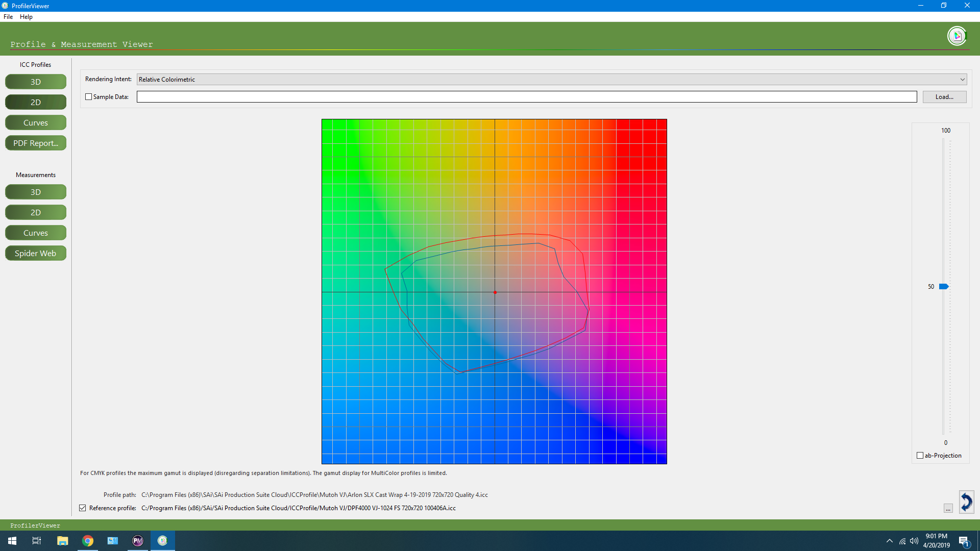
Task: Open the network status icon
Action: click(902, 541)
